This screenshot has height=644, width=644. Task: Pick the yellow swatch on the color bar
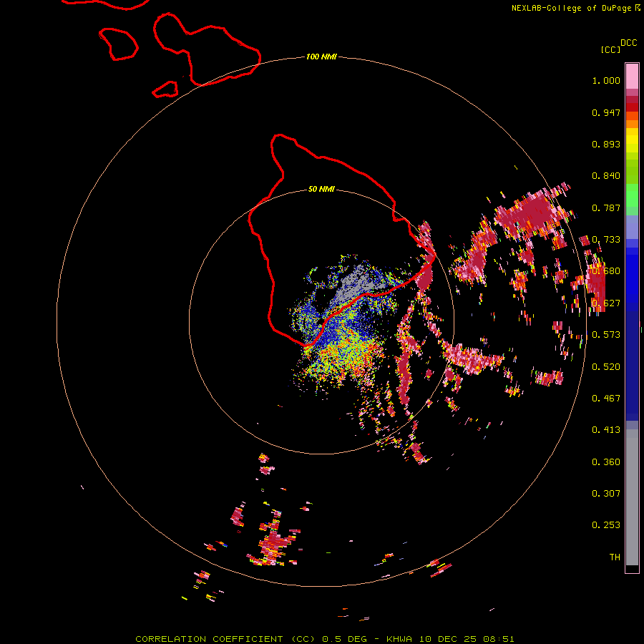click(x=632, y=140)
